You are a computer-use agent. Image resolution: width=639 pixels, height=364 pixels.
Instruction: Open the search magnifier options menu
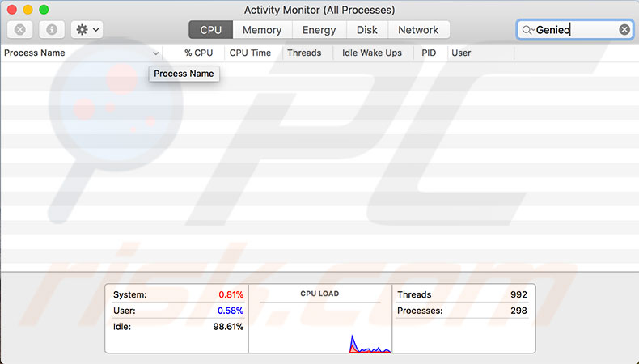[528, 30]
